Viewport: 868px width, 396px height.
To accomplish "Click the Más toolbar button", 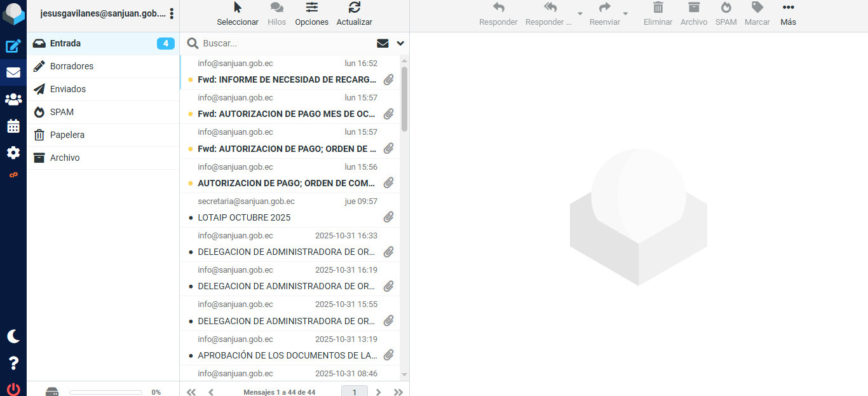I will point(788,14).
